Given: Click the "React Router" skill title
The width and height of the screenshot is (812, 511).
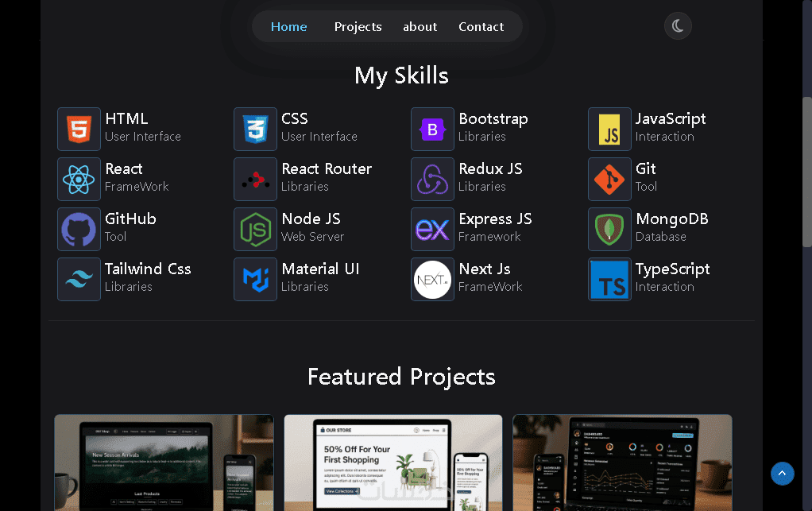Looking at the screenshot, I should [327, 168].
